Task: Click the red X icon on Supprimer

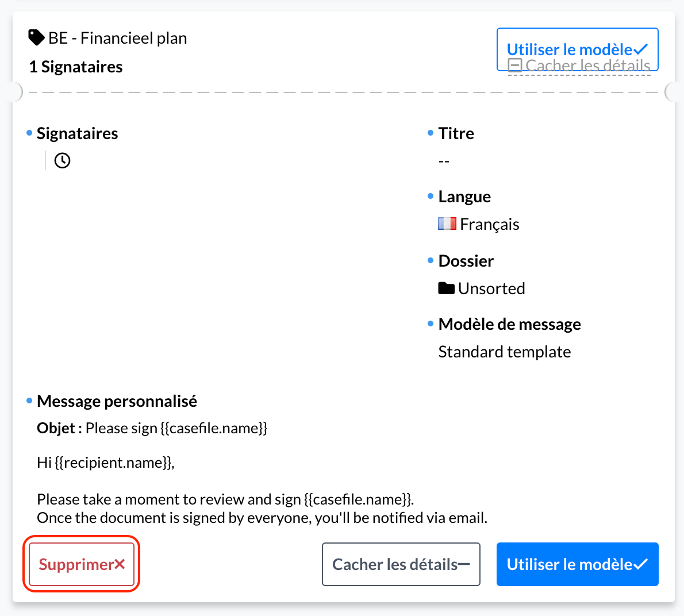Action: coord(120,564)
